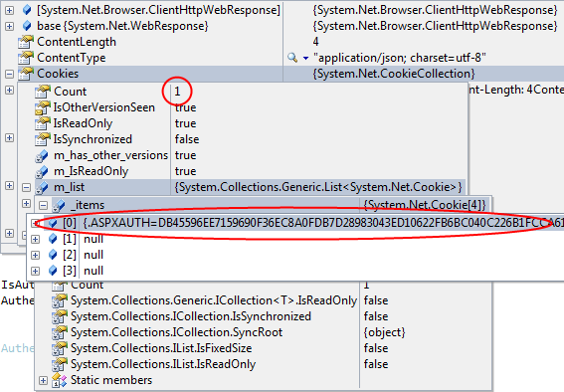Collapse the m_list node

point(26,187)
